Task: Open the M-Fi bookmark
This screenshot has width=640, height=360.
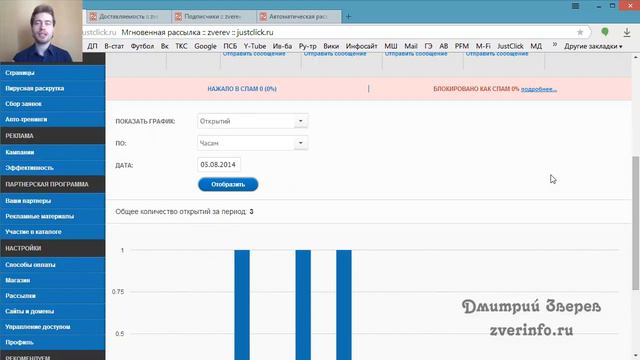Action: point(483,46)
